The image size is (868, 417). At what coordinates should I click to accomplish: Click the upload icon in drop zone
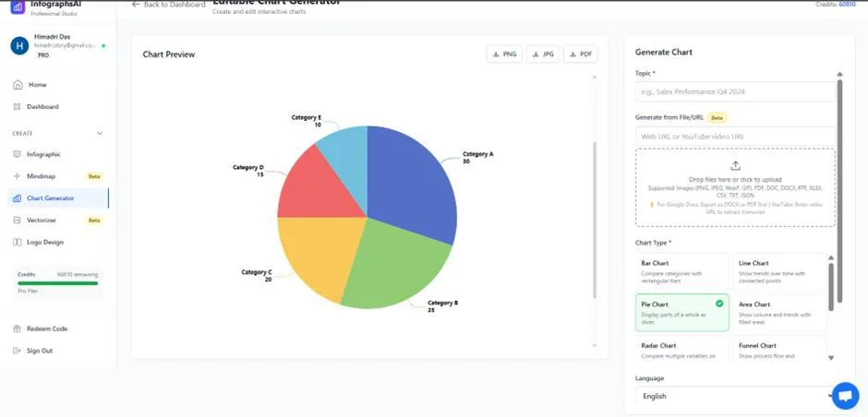(x=735, y=166)
